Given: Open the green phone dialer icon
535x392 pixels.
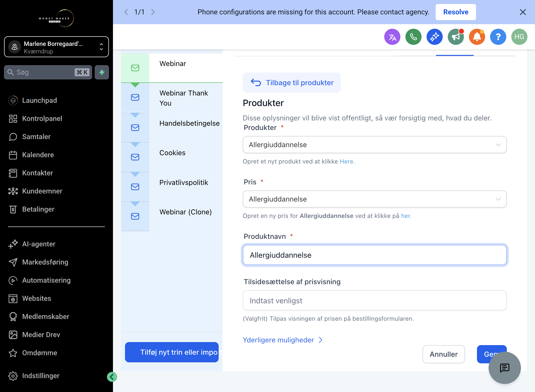Looking at the screenshot, I should click(413, 37).
